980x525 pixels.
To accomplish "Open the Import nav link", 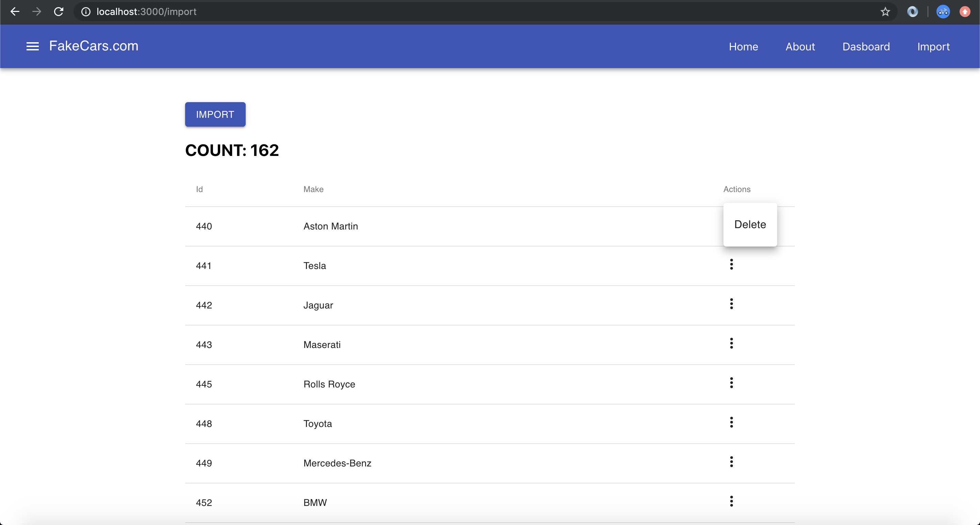I will (x=933, y=46).
